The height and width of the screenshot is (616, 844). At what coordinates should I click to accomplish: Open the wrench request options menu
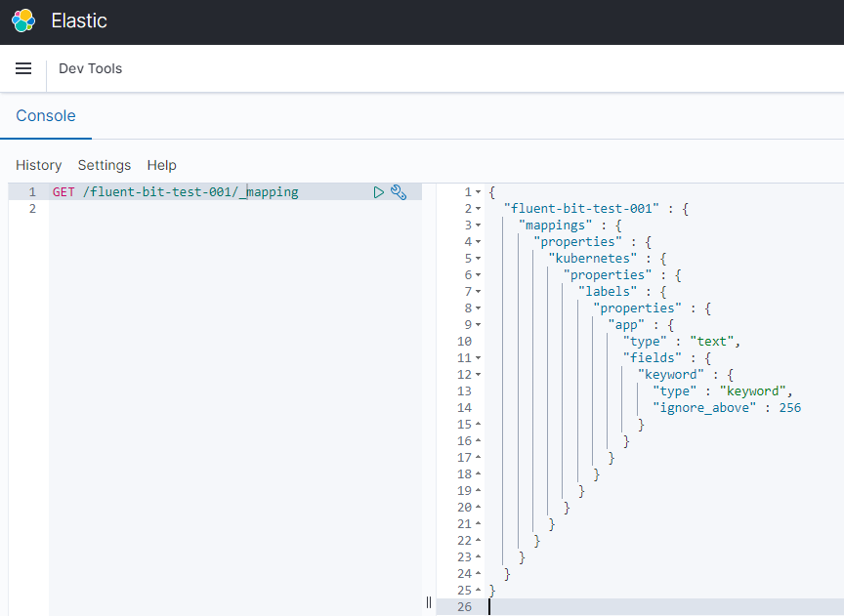point(399,192)
